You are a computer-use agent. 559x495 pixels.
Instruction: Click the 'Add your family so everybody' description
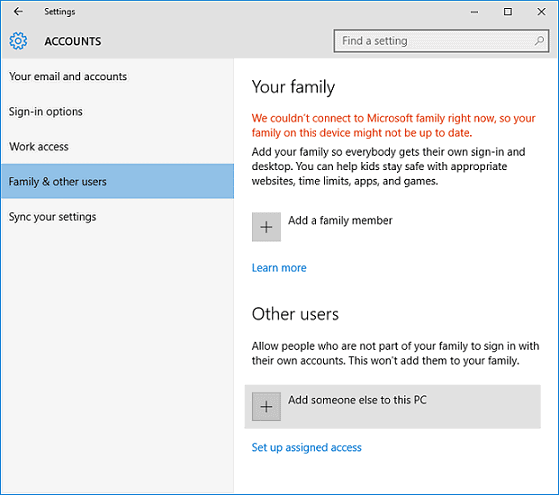pos(388,167)
